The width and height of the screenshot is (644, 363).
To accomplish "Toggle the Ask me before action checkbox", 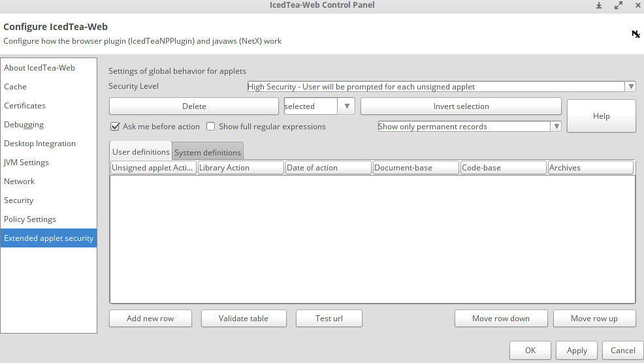I will pos(115,127).
